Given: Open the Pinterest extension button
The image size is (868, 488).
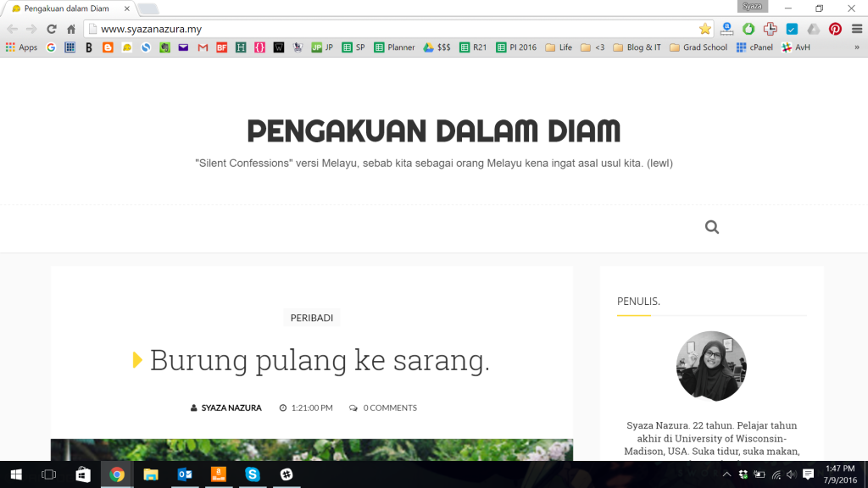Looking at the screenshot, I should point(835,29).
